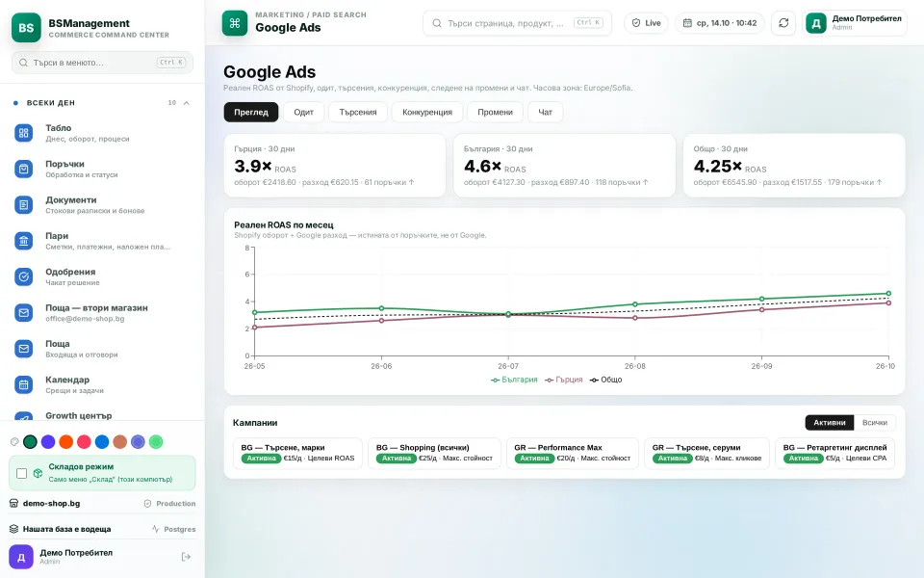The width and height of the screenshot is (924, 578).
Task: Click the BS logo in the sidebar
Action: point(26,28)
